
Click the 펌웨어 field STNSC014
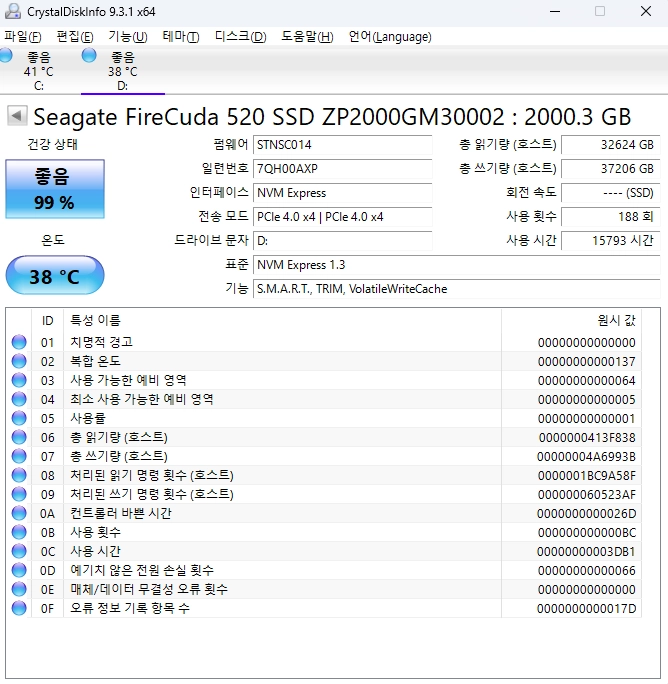click(x=343, y=145)
